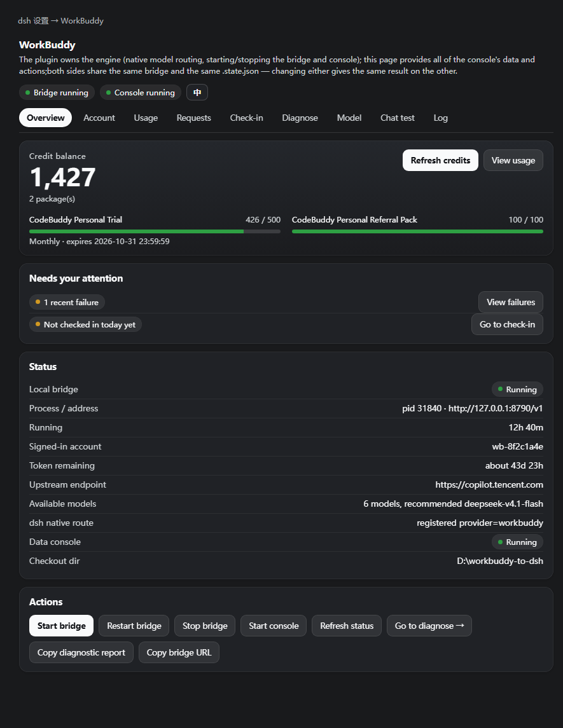Click the 'Upstream endpoint' label
563x728 pixels.
(x=67, y=484)
